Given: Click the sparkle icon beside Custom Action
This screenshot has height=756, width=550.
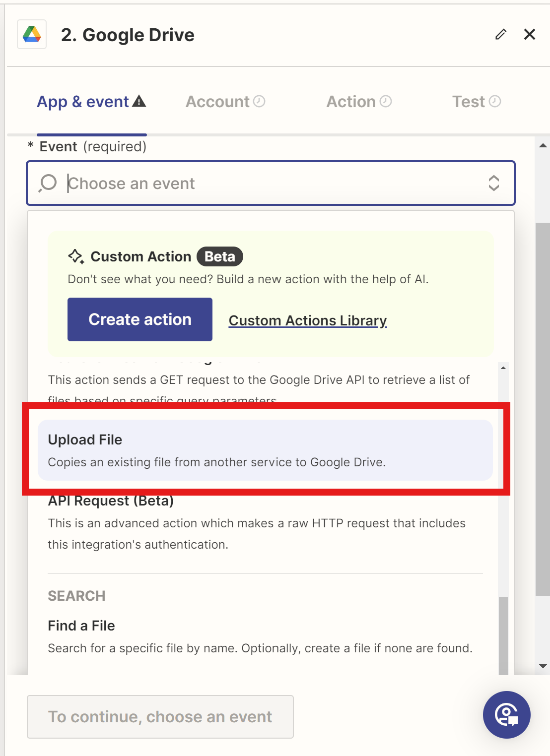Looking at the screenshot, I should [x=76, y=256].
